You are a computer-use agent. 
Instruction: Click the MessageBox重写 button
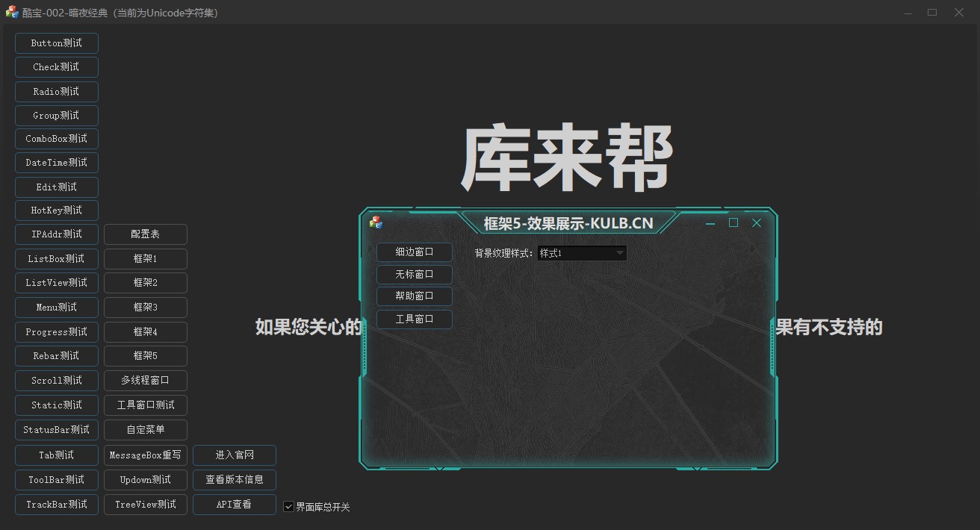point(146,455)
